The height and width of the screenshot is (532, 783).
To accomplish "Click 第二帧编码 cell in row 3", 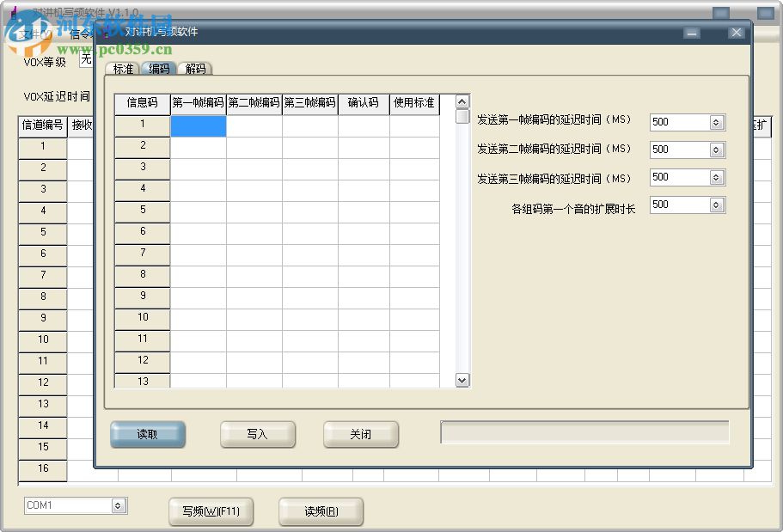I will (x=254, y=168).
